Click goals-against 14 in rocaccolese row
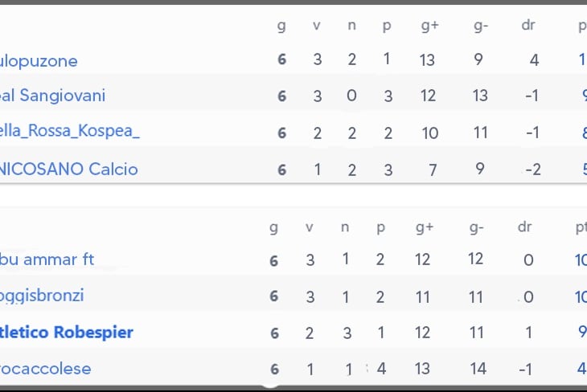 coord(477,369)
